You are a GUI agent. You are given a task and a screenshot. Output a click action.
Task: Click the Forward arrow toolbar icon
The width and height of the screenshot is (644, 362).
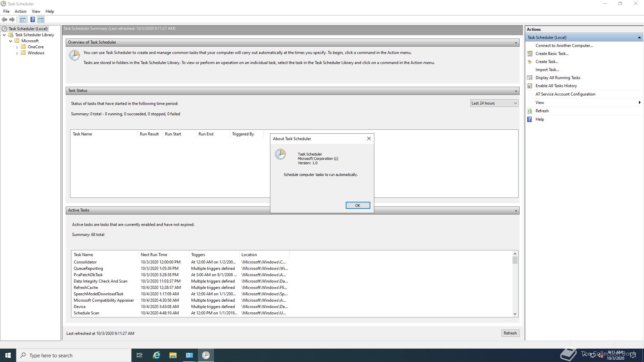pyautogui.click(x=12, y=19)
